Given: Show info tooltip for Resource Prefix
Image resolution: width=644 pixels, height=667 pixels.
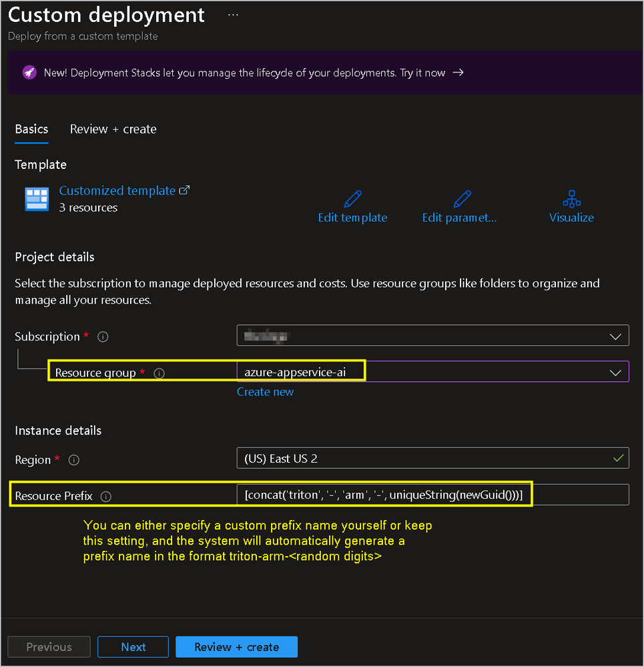Looking at the screenshot, I should click(106, 497).
